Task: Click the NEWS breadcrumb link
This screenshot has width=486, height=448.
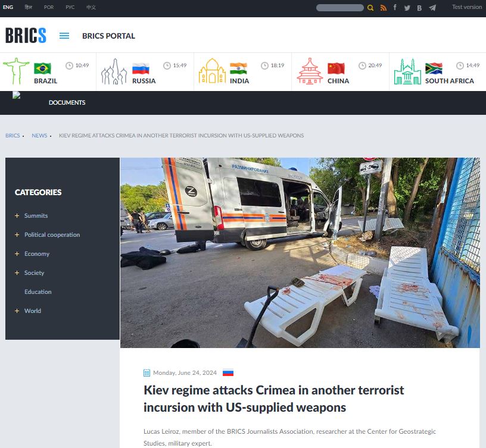Action: (39, 136)
